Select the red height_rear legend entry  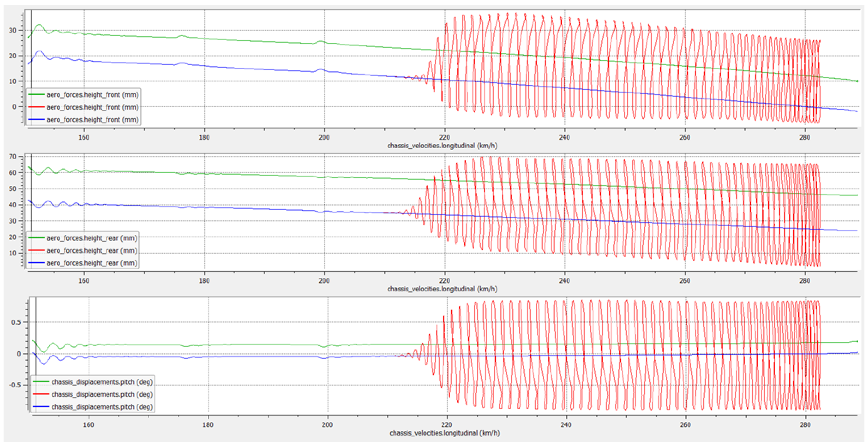(92, 251)
